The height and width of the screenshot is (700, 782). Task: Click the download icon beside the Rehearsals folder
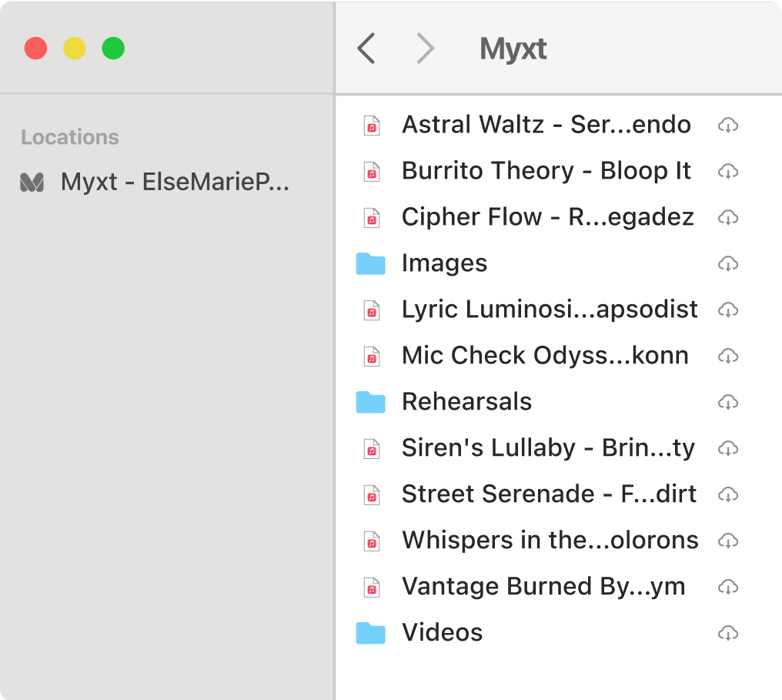click(x=728, y=403)
